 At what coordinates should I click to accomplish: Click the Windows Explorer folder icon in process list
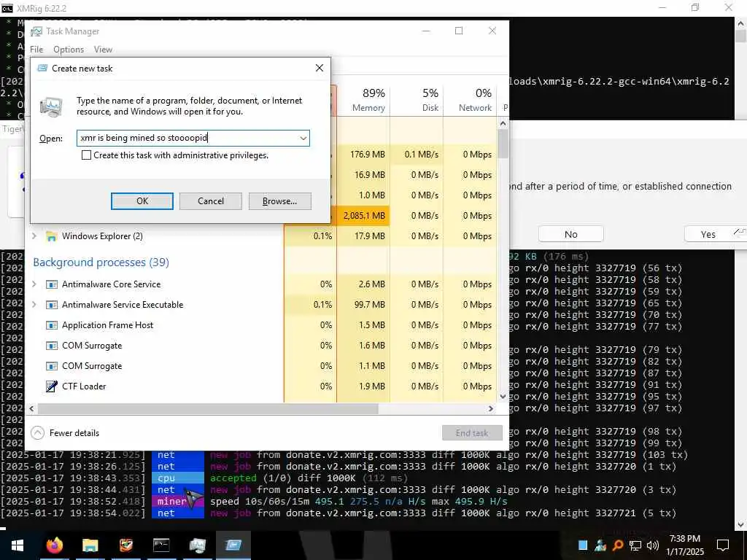(52, 236)
